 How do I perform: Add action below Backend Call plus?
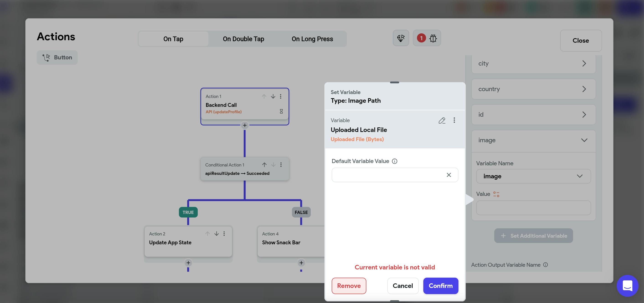tap(245, 125)
